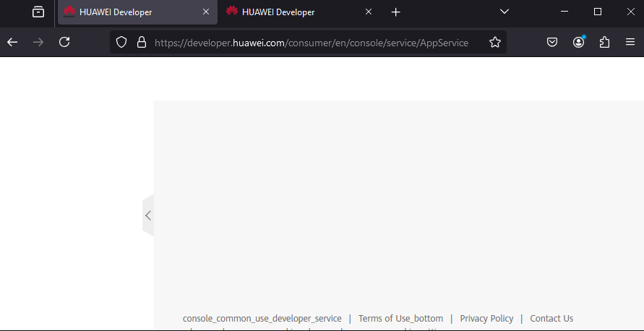Open the Firefox application menu

click(x=630, y=43)
